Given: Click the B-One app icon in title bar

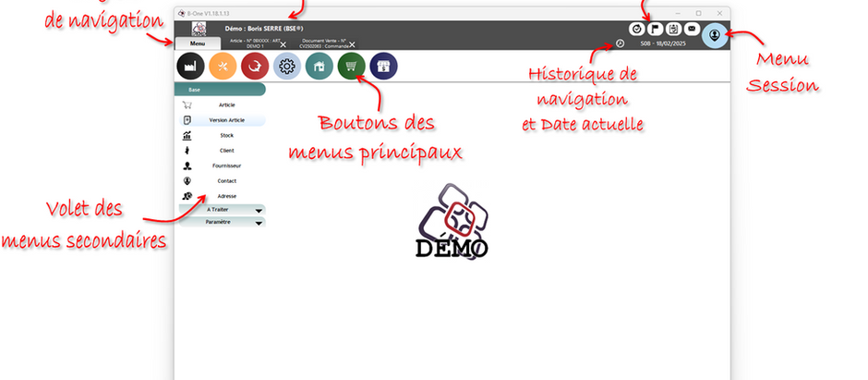Looking at the screenshot, I should [x=181, y=13].
